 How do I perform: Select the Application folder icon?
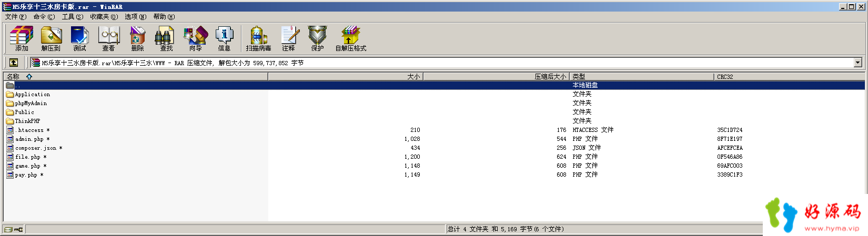point(10,95)
